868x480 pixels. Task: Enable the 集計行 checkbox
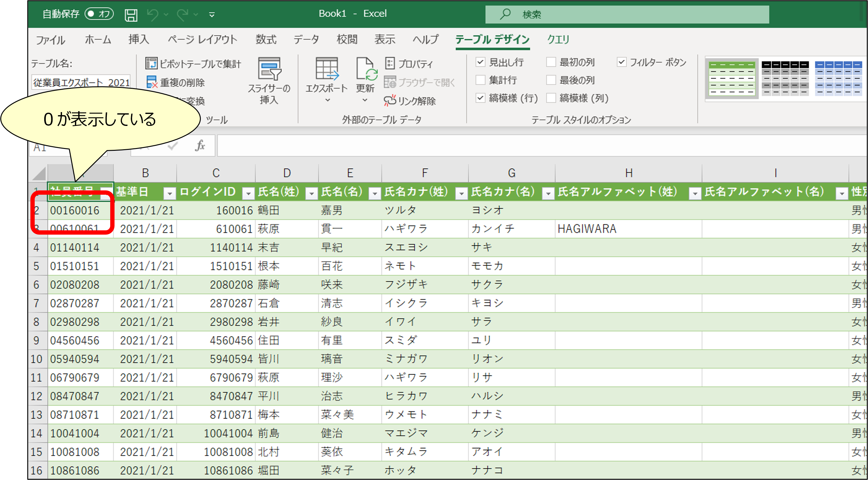click(481, 80)
